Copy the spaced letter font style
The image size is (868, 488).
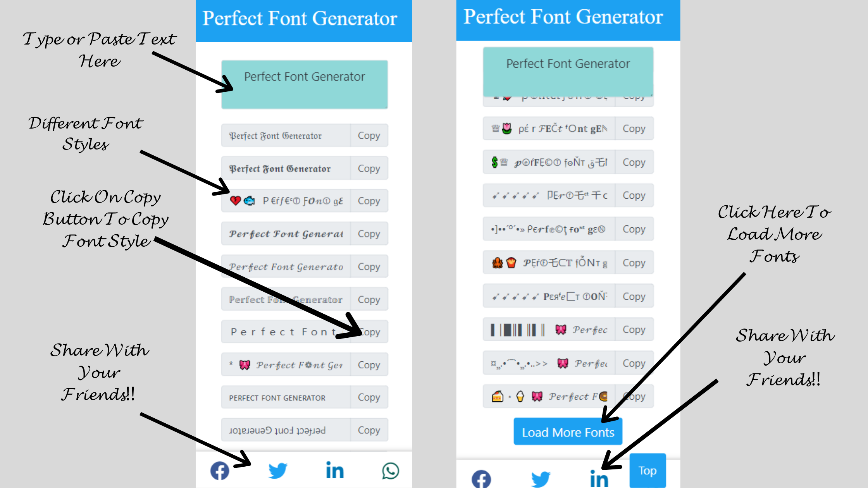[x=369, y=332]
